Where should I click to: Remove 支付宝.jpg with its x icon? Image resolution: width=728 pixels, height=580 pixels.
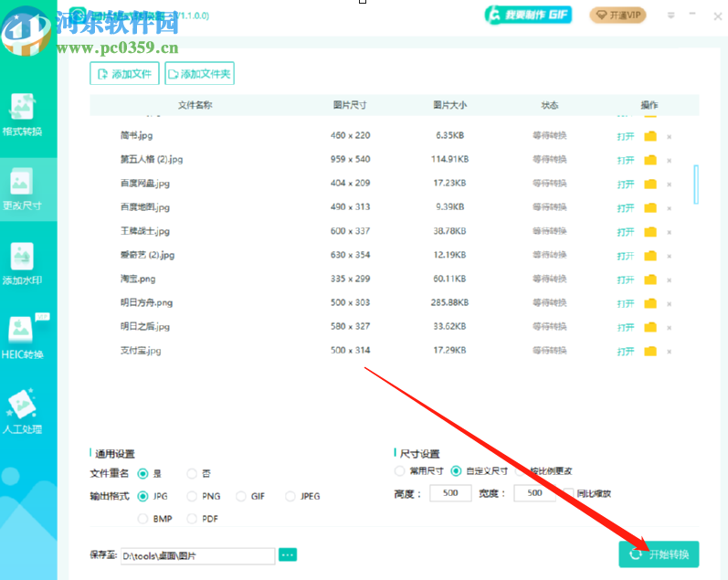click(669, 352)
